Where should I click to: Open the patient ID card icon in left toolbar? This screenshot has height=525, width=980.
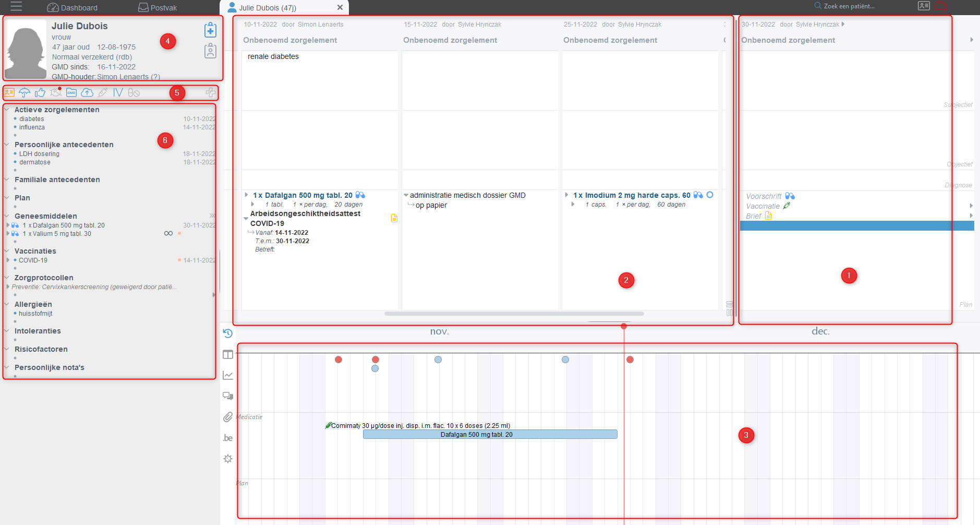point(9,92)
